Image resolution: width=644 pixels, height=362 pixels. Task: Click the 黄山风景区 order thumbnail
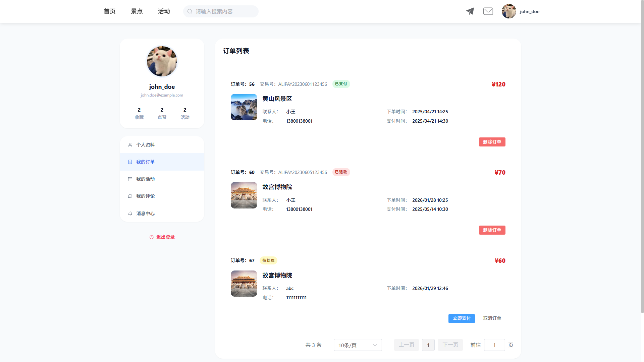pos(244,107)
